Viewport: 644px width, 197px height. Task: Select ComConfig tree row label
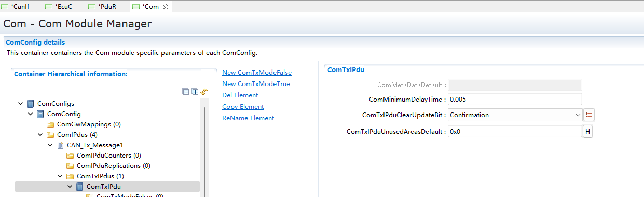64,114
